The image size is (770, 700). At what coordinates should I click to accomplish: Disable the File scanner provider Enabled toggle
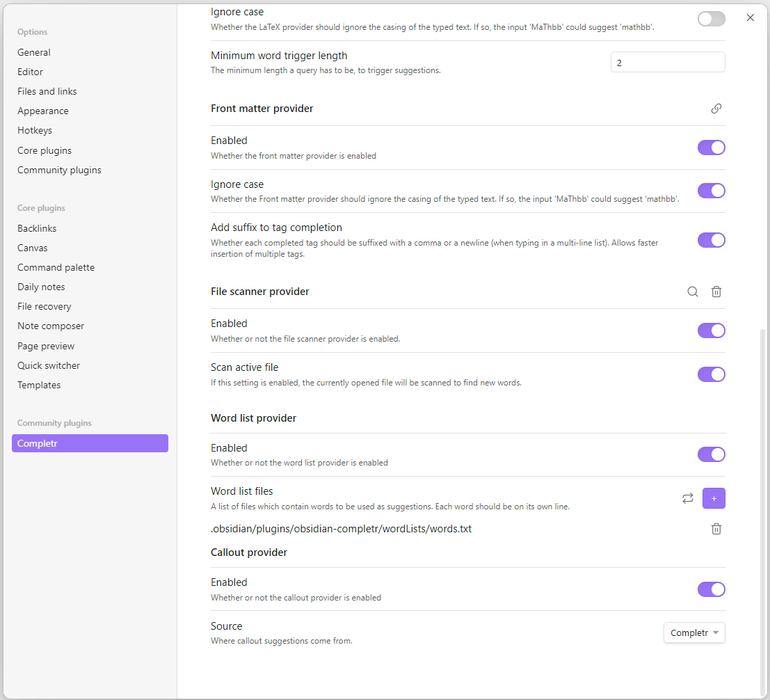(x=711, y=331)
